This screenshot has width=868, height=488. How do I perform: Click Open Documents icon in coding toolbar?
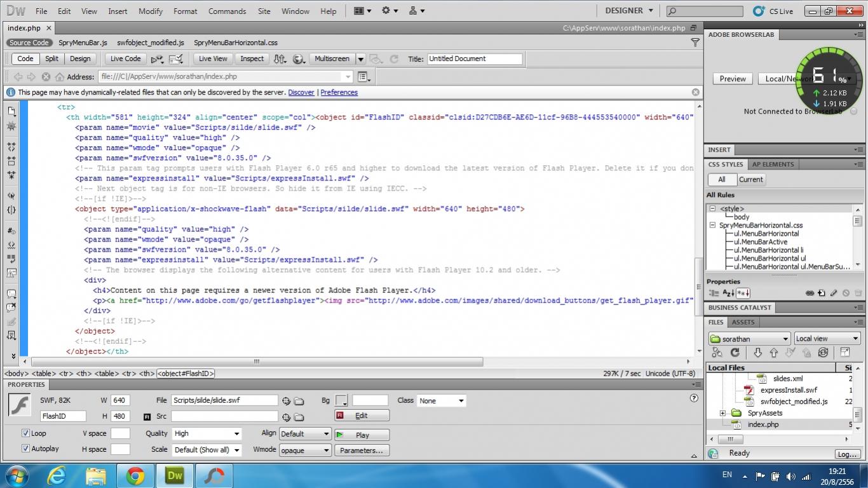click(x=11, y=111)
